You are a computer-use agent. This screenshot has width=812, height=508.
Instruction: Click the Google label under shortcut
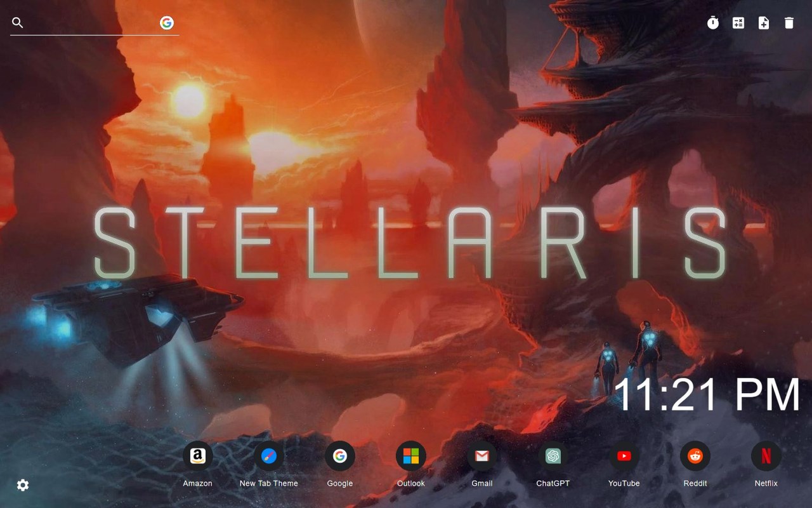340,483
